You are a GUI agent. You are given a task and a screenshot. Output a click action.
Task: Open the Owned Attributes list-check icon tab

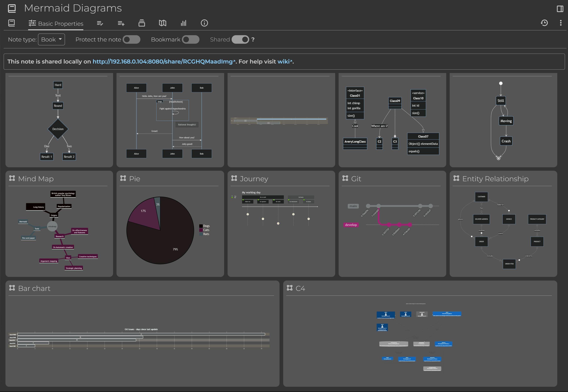(x=100, y=23)
